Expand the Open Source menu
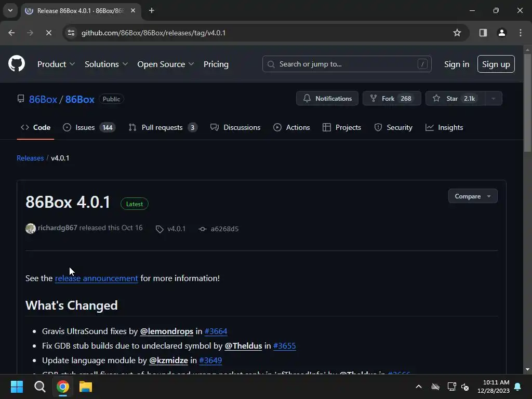Viewport: 532px width, 399px height. point(166,64)
